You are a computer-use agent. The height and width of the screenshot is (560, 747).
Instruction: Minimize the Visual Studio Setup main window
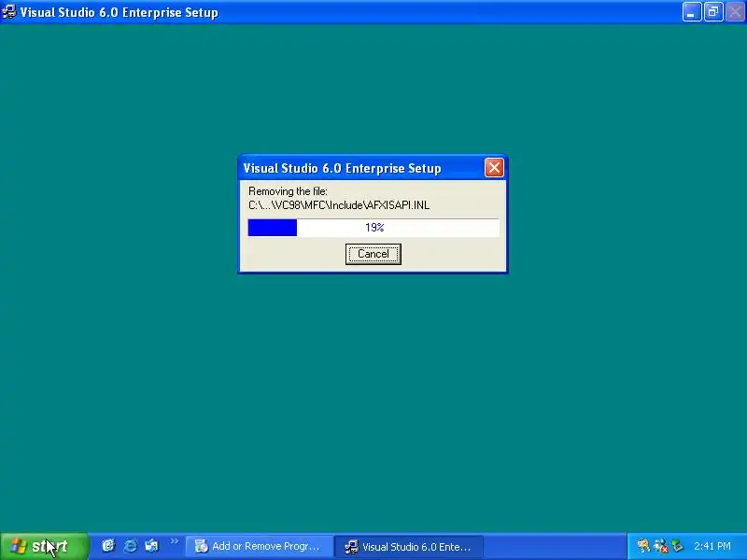(692, 12)
